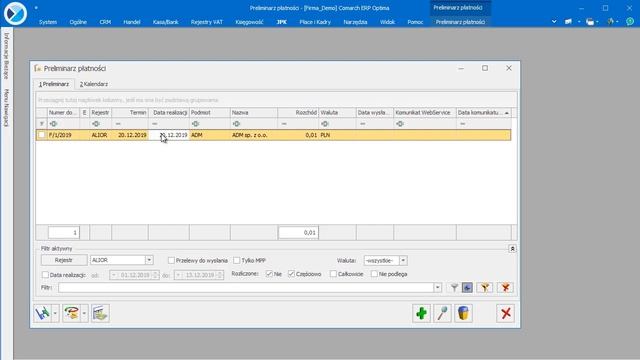Viewport: 640px width, 360px height.
Task: Click the ribbon collapse chevron icon
Action: (554, 22)
